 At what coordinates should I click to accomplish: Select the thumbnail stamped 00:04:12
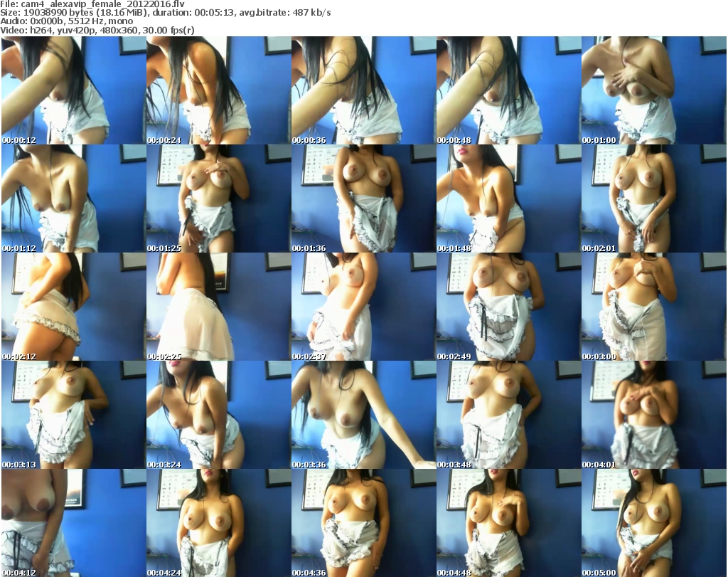pyautogui.click(x=74, y=523)
